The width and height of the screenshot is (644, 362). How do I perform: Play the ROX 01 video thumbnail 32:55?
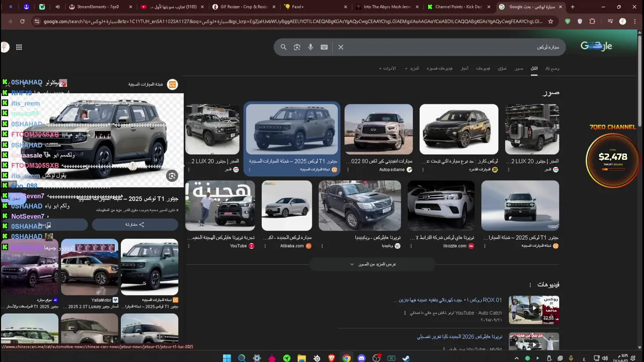(x=534, y=310)
